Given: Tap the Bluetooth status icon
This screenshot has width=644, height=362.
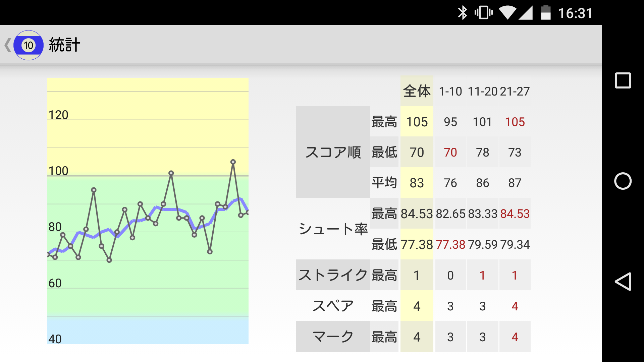Looking at the screenshot, I should click(463, 13).
